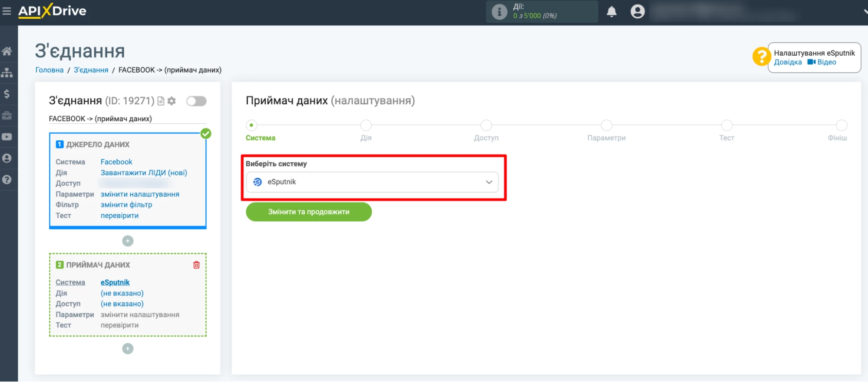Screen dimensions: 868x382
Task: Click перевірити link in data source
Action: tap(119, 216)
